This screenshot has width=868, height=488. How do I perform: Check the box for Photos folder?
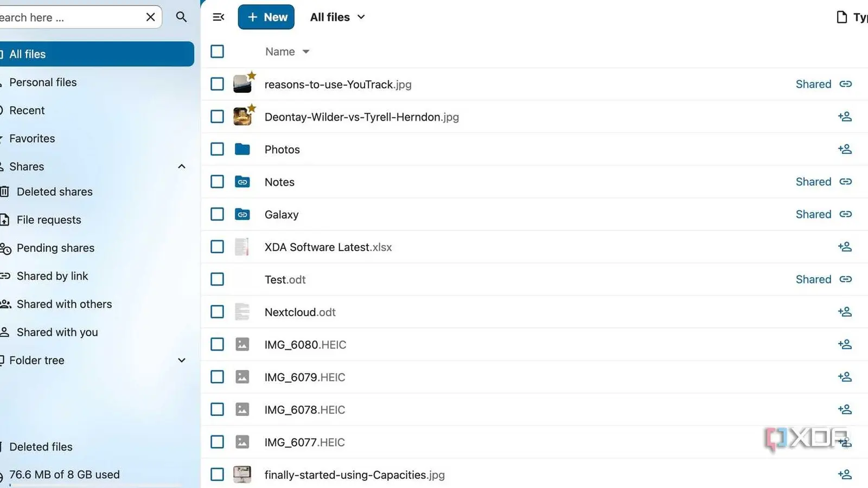[217, 149]
